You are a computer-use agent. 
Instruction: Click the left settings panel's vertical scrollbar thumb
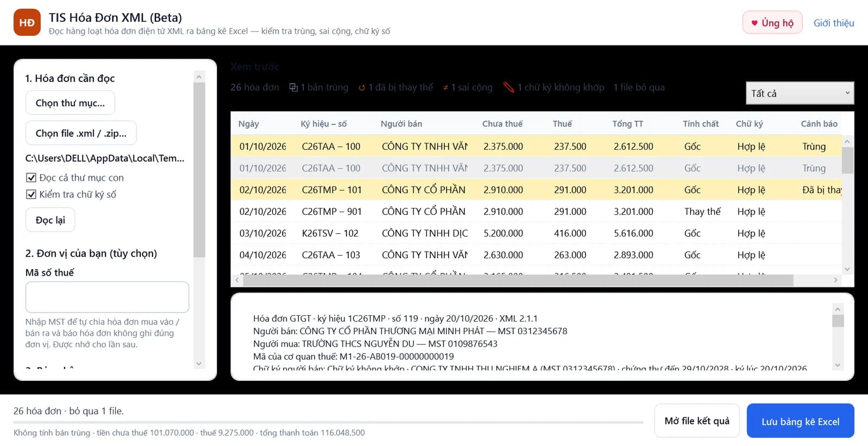tap(199, 170)
